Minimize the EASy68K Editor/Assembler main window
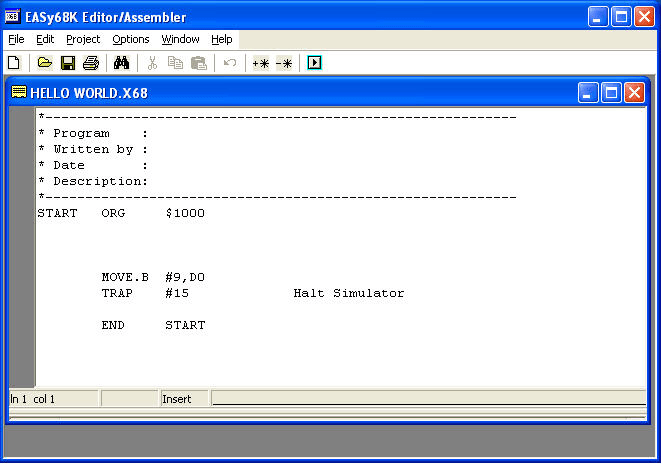Screen dimensions: 661x465 598,17
